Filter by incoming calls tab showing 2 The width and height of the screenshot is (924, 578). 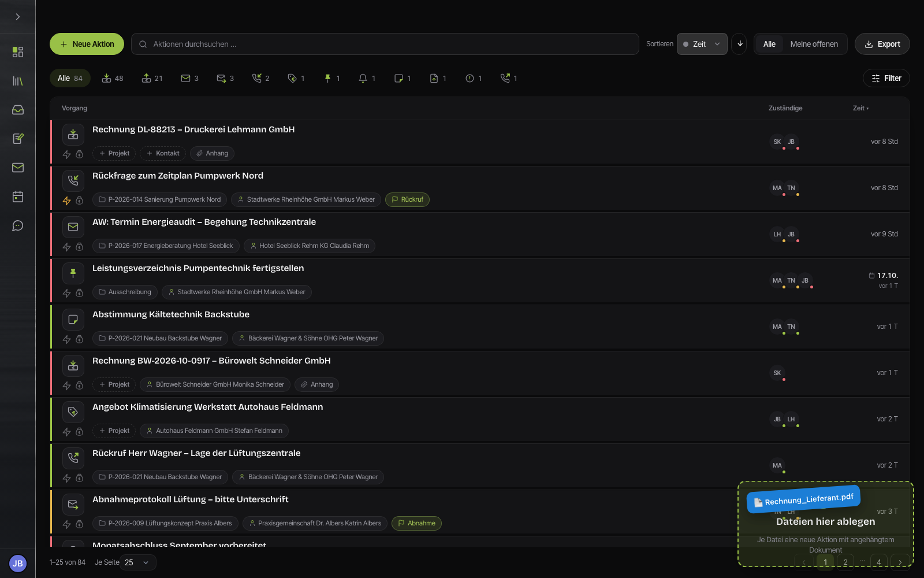(261, 78)
